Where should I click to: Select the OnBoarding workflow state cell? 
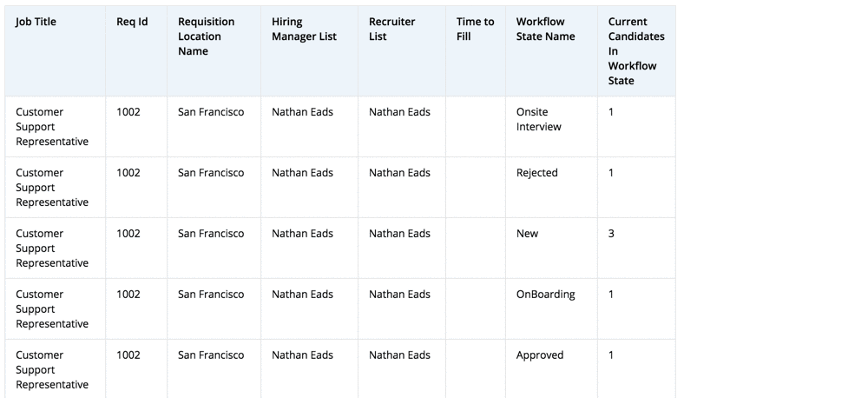tap(545, 295)
